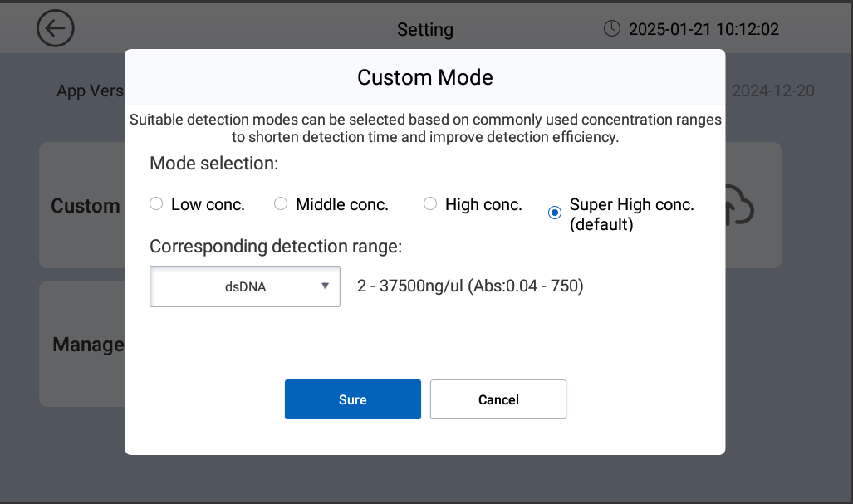
Task: Click the Custom Mode dialog heading
Action: tap(424, 77)
